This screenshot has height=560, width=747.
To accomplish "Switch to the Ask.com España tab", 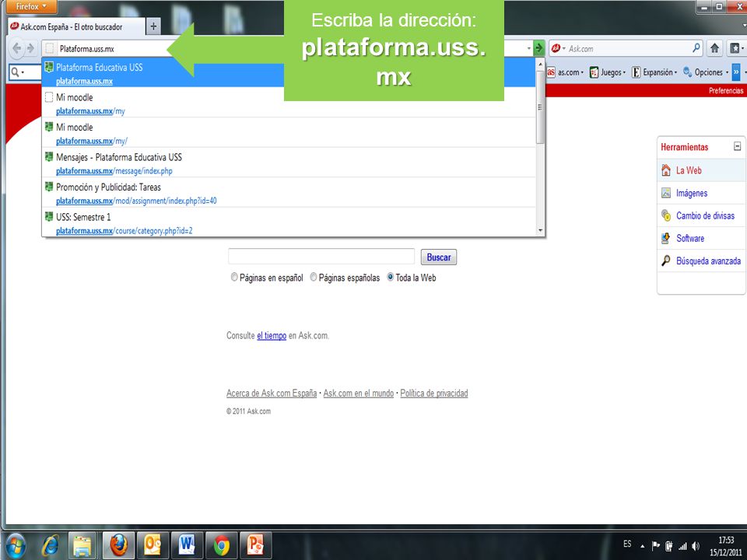I will pyautogui.click(x=76, y=26).
